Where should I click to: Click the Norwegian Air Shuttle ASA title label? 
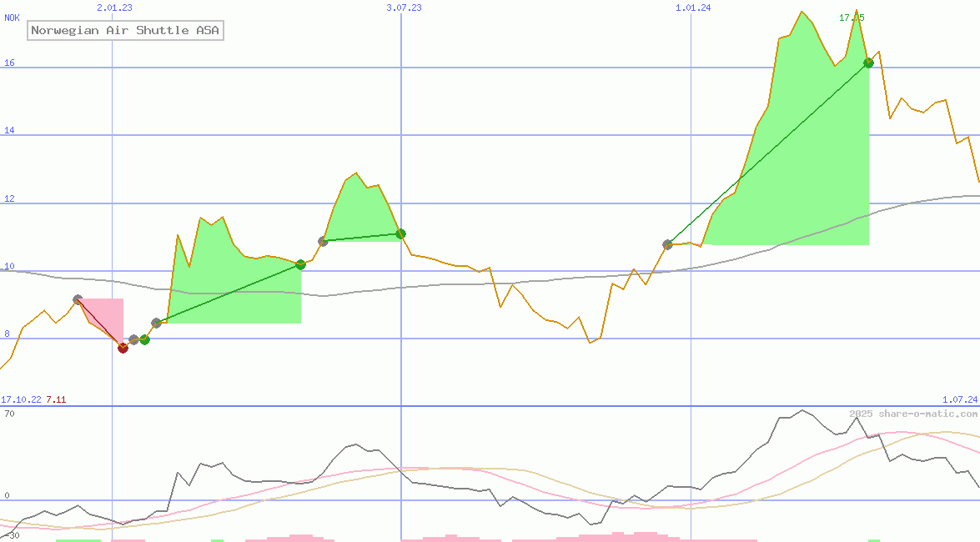pos(125,31)
